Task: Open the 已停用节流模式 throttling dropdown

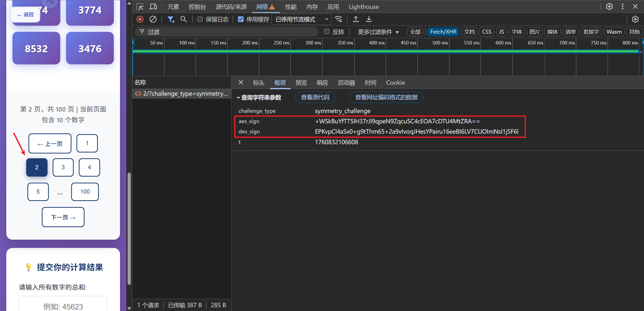Action: tap(301, 19)
